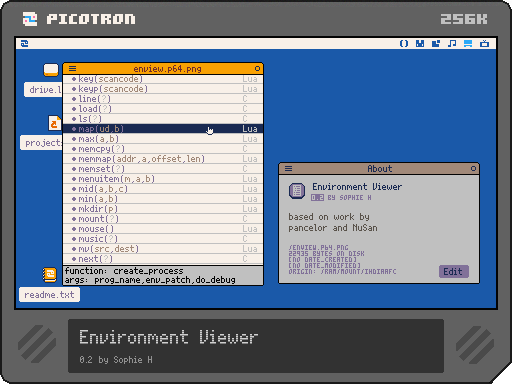The height and width of the screenshot is (384, 512).
Task: Open the map editor icon in the top bar
Action: point(436,44)
